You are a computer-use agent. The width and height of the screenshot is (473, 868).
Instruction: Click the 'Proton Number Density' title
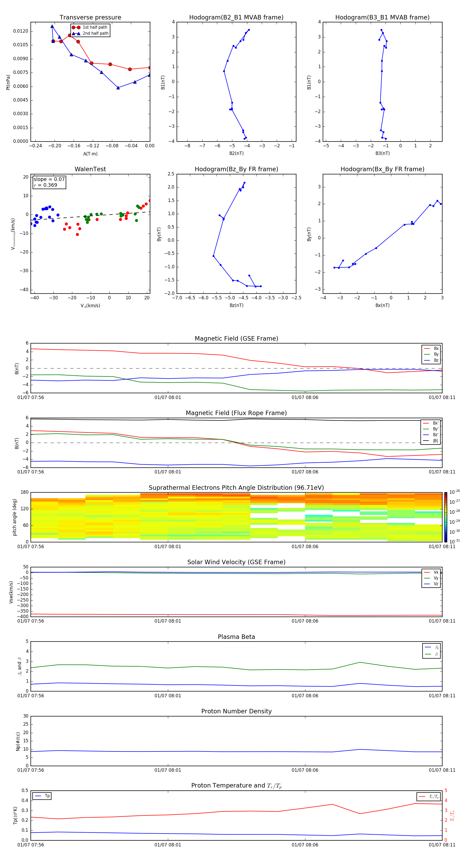(x=236, y=711)
